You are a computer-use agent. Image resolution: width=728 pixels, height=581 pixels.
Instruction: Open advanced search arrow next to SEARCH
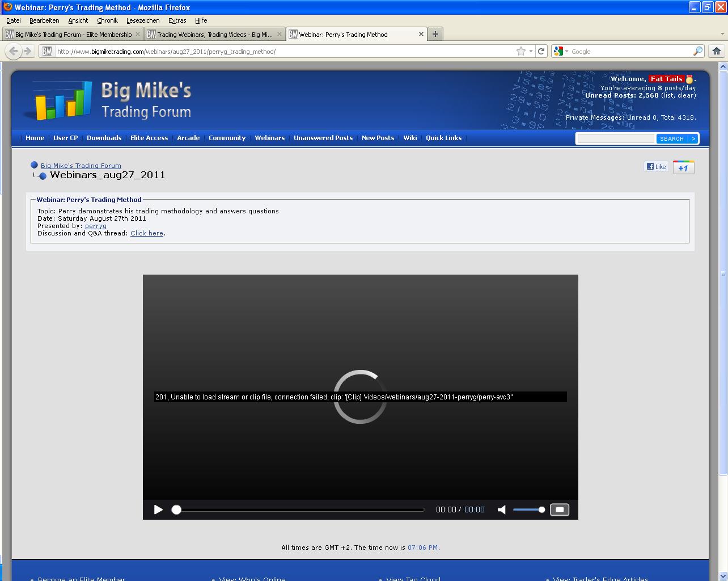pyautogui.click(x=693, y=138)
